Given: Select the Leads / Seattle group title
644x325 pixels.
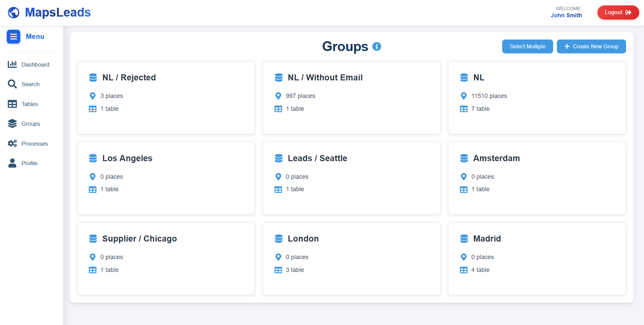Looking at the screenshot, I should [x=317, y=158].
